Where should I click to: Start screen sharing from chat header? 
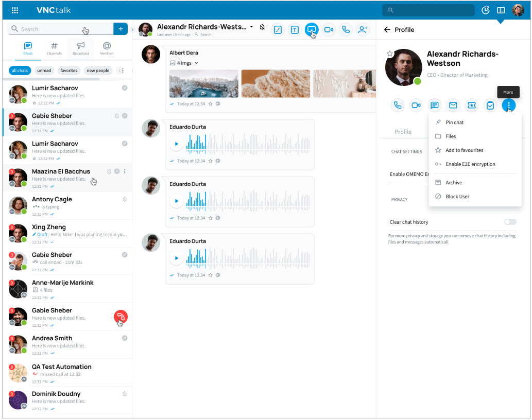click(311, 30)
